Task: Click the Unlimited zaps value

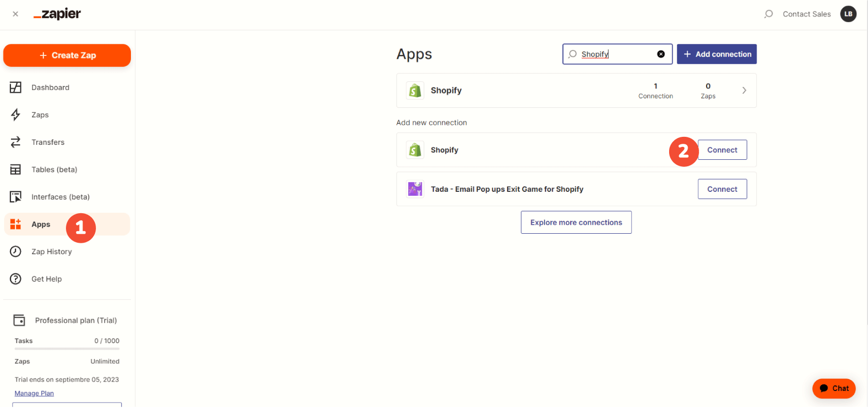Action: 105,361
